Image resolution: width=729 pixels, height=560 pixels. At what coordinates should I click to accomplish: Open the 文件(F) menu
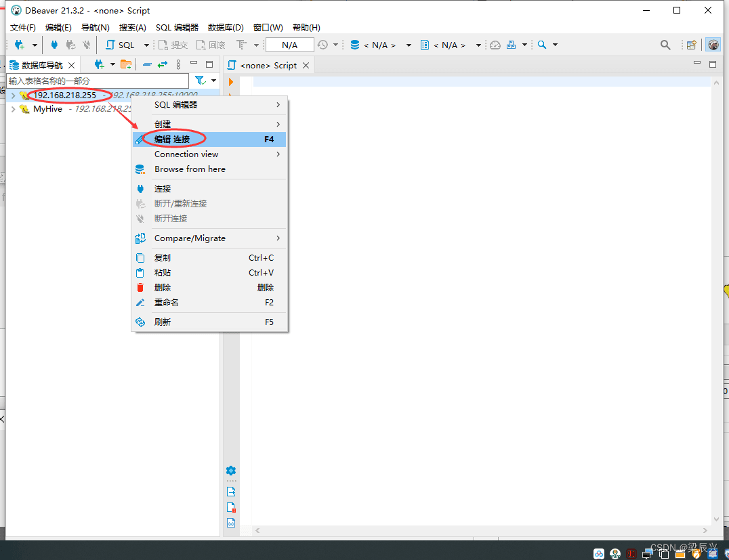click(x=23, y=27)
